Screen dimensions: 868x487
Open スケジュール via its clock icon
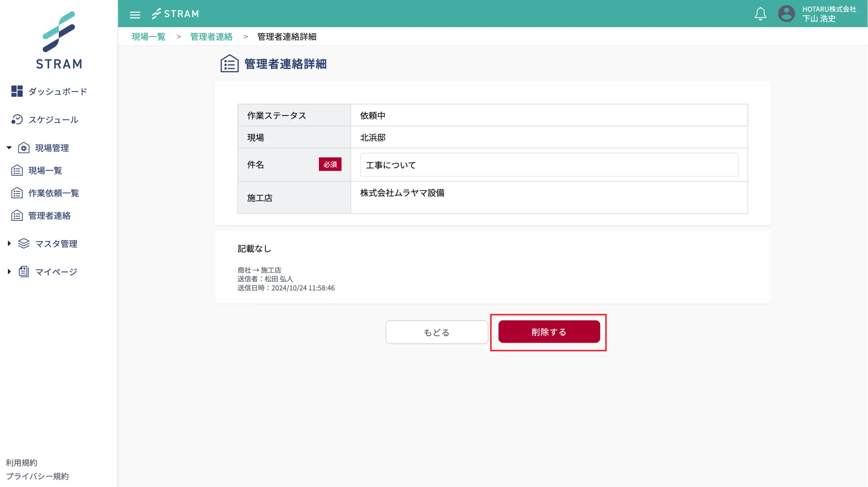point(17,119)
